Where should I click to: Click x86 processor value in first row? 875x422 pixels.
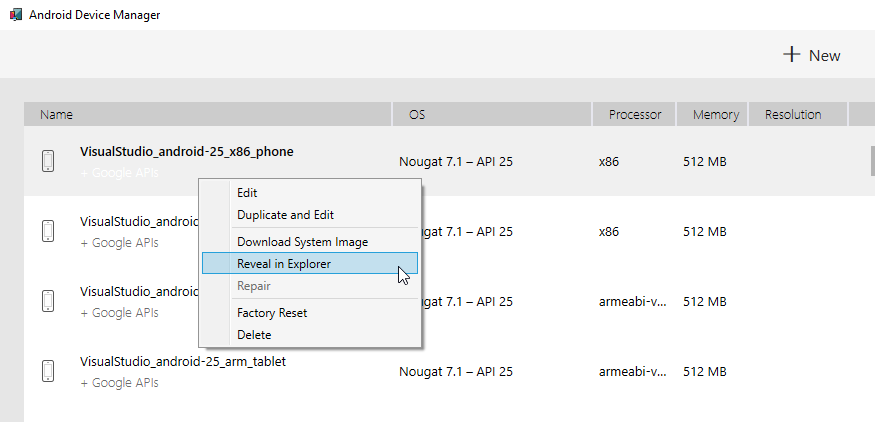coord(609,162)
